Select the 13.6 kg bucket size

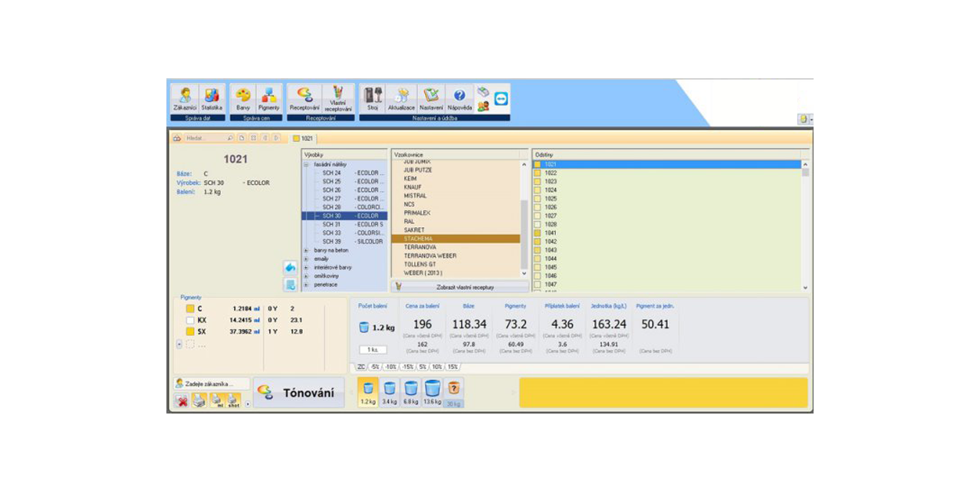tap(432, 391)
